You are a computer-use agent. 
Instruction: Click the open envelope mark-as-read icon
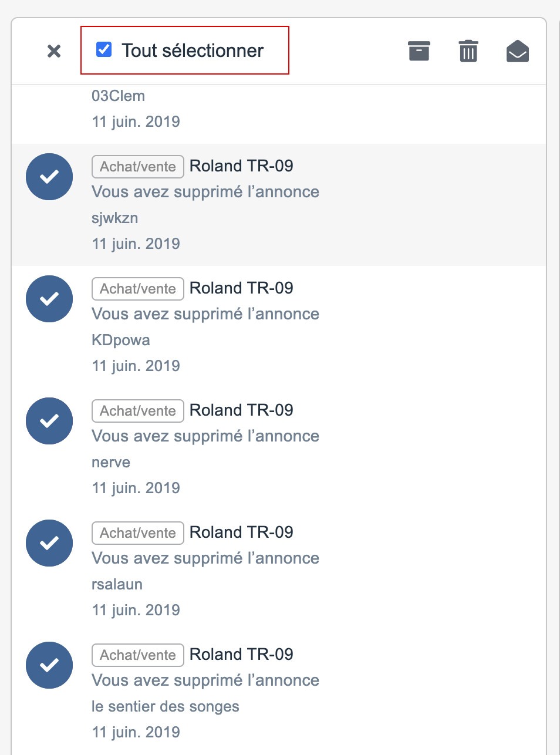click(517, 51)
